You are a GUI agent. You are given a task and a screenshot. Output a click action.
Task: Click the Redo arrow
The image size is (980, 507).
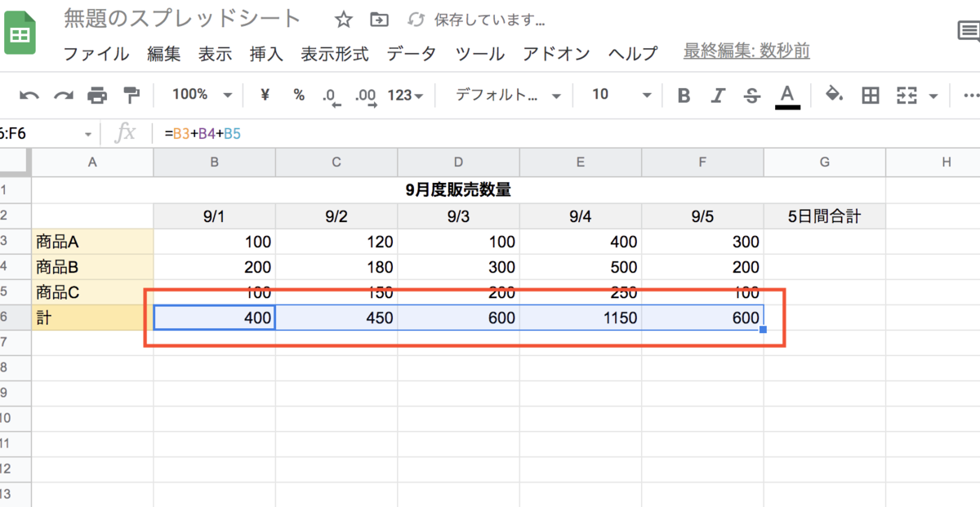(x=64, y=95)
